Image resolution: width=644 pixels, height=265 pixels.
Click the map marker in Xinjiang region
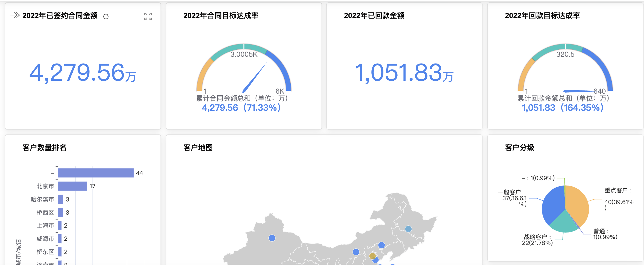tap(272, 238)
